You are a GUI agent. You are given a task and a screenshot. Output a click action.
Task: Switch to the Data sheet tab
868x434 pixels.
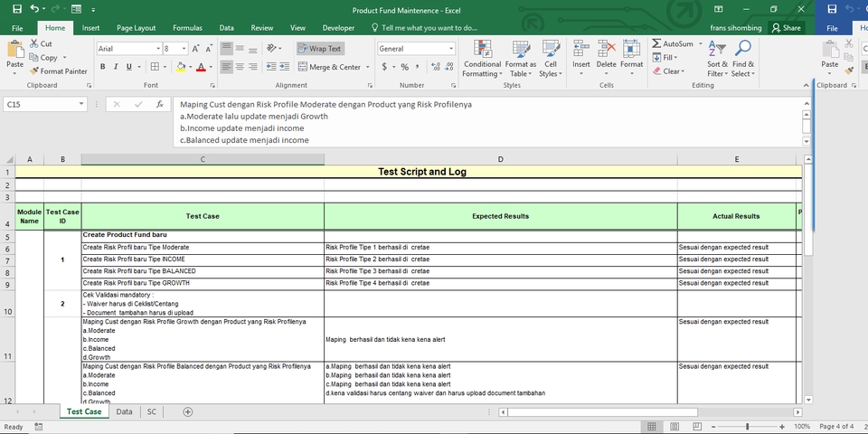[x=124, y=411]
